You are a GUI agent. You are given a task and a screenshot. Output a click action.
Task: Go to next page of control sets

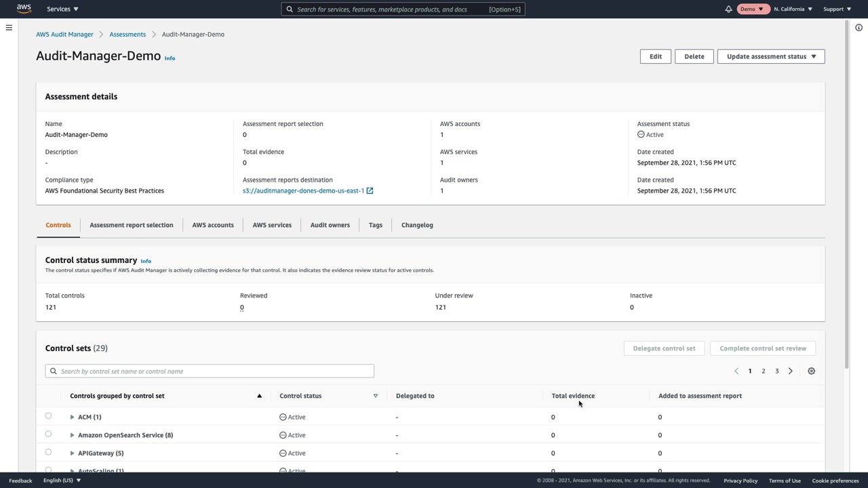pos(790,371)
